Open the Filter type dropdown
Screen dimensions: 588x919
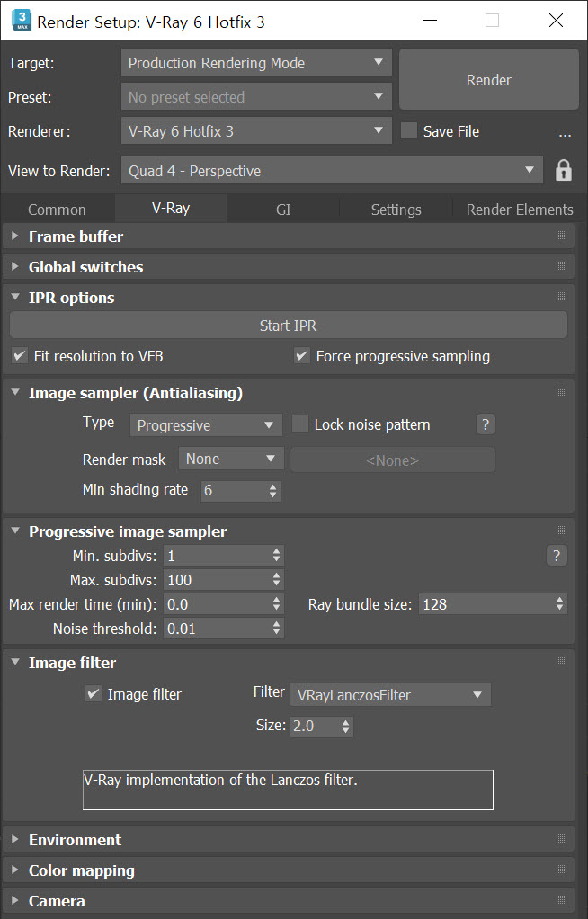tap(390, 695)
